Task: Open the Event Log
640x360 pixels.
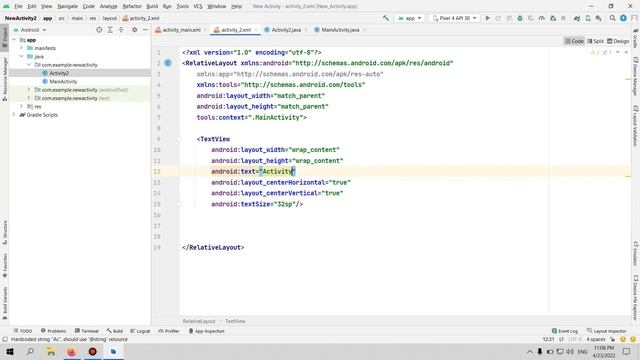Action: (565, 331)
